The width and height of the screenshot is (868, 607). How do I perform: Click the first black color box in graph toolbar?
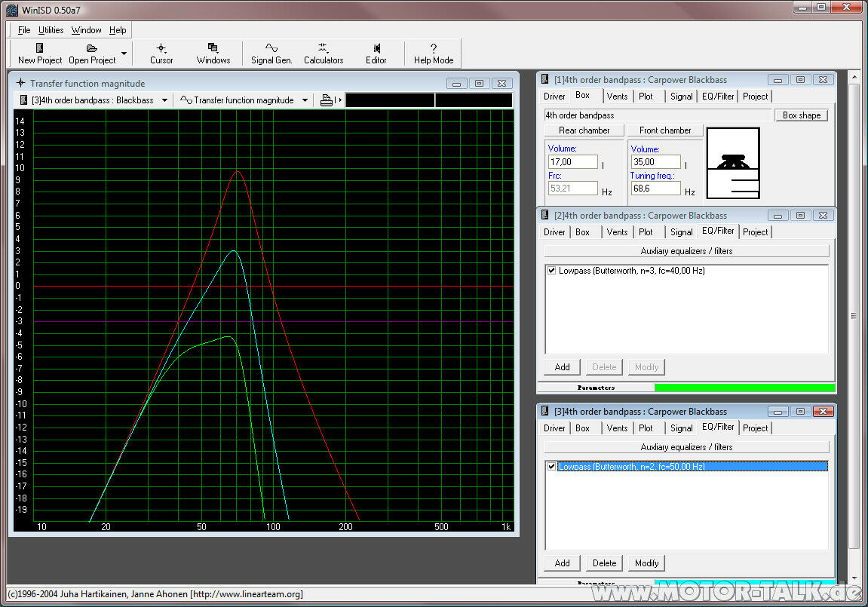(390, 100)
